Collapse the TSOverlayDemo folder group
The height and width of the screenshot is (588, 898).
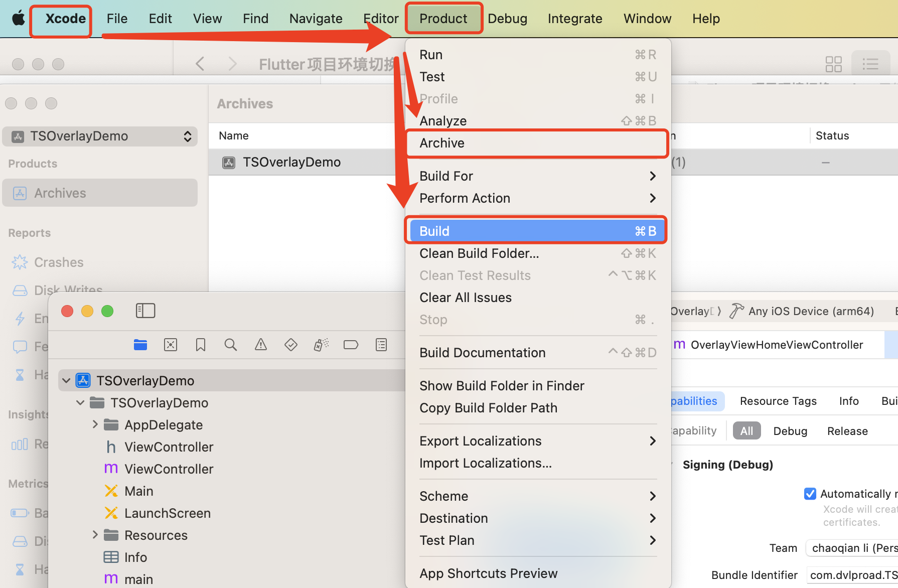coord(80,403)
